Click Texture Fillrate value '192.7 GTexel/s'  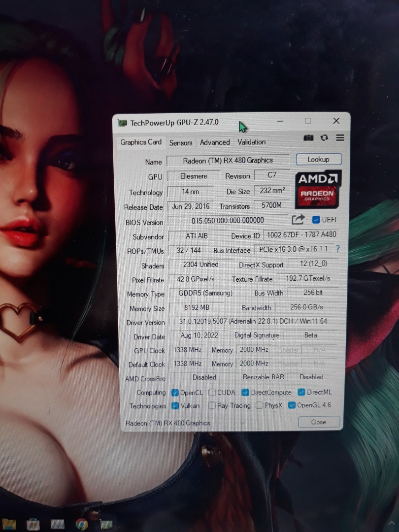(x=308, y=278)
